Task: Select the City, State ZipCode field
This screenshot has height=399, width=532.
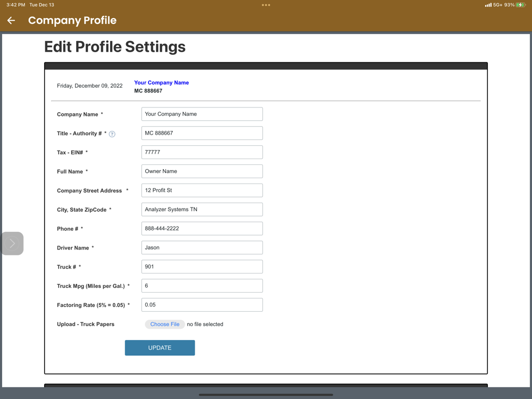Action: (202, 209)
